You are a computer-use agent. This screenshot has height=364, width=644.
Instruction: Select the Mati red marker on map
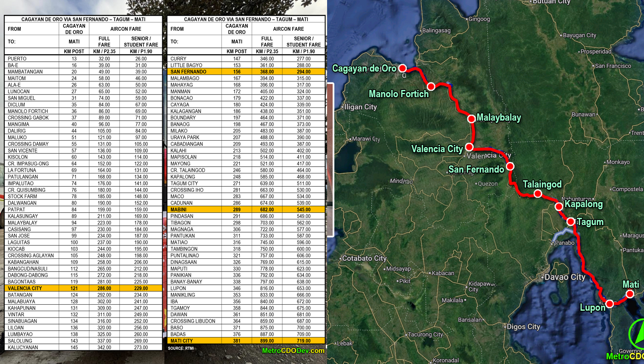(630, 294)
